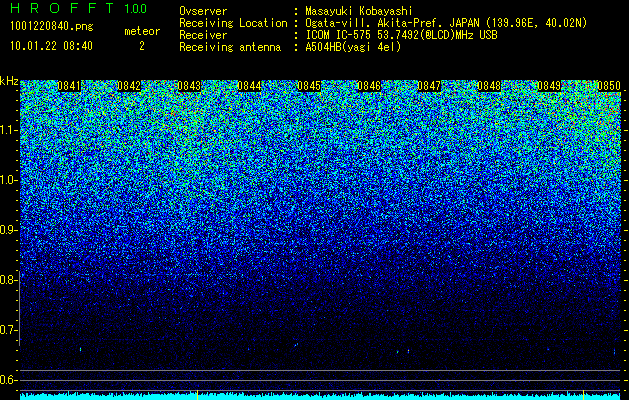The width and height of the screenshot is (629, 400).
Task: Click the Receiver field label
Action: click(203, 35)
